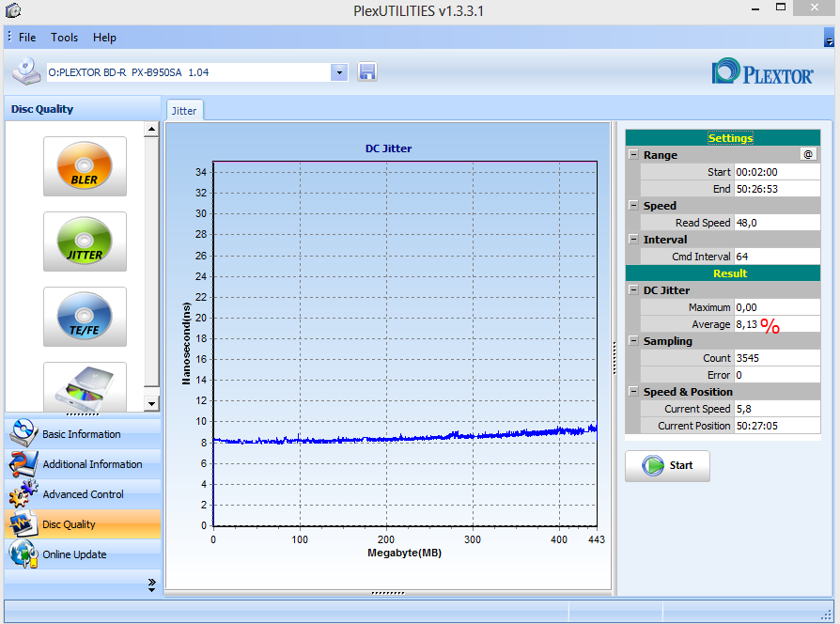Open Advanced Control section
The height and width of the screenshot is (624, 840).
83,494
